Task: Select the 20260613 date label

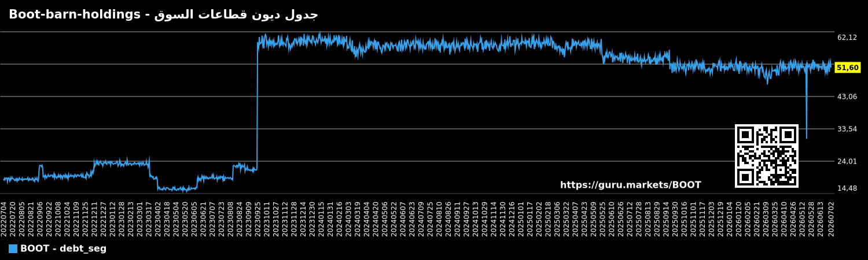Action: [821, 218]
